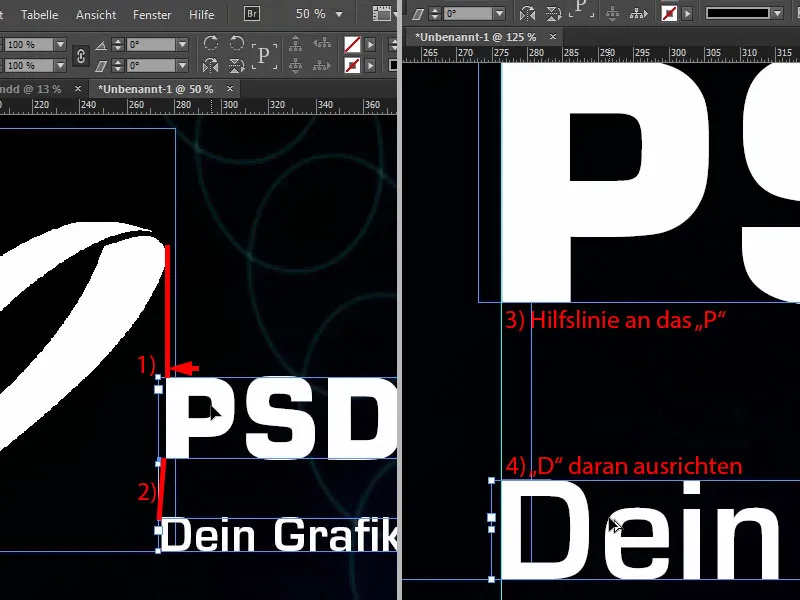Viewport: 800px width, 600px height.
Task: Rotate 90° counter-clockwise in the 50 % window
Action: (x=236, y=43)
